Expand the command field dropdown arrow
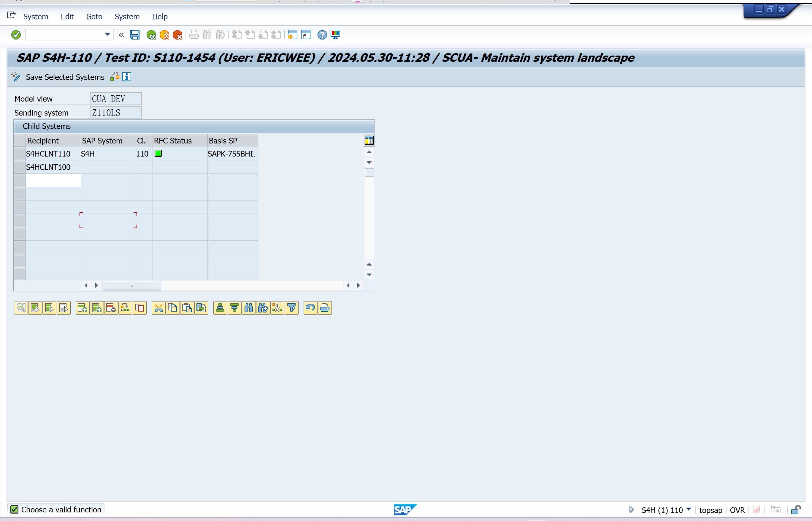 (107, 34)
